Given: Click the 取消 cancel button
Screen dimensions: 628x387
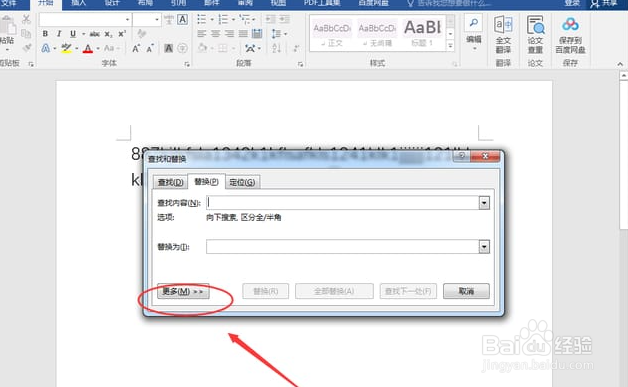Looking at the screenshot, I should (466, 291).
